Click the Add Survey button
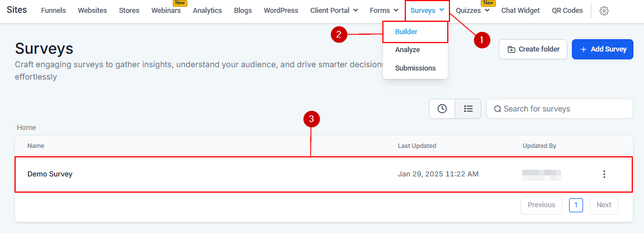Viewport: 644px width, 233px height. click(602, 49)
